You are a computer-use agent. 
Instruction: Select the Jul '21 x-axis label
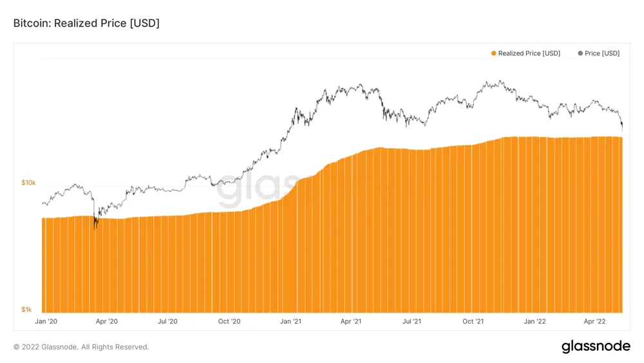coord(411,321)
